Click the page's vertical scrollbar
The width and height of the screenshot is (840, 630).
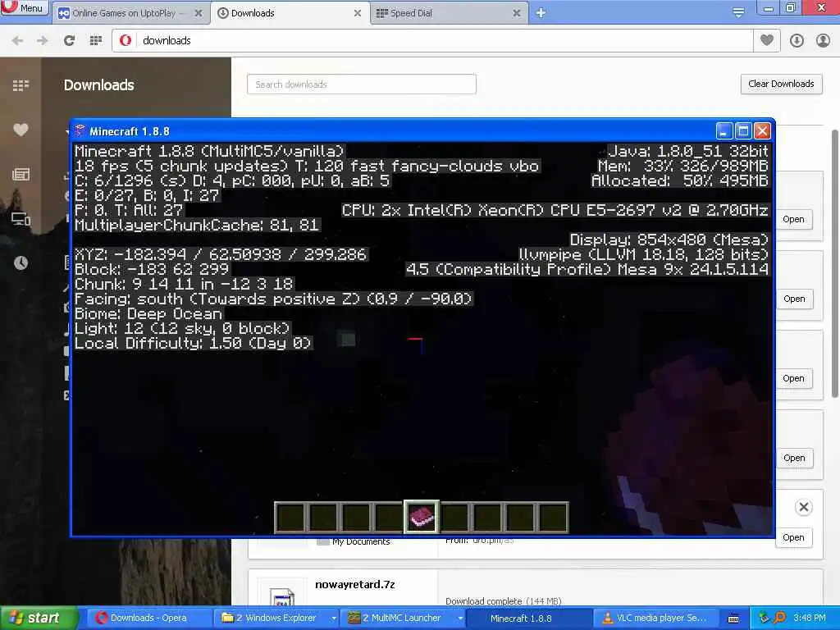pos(834,262)
